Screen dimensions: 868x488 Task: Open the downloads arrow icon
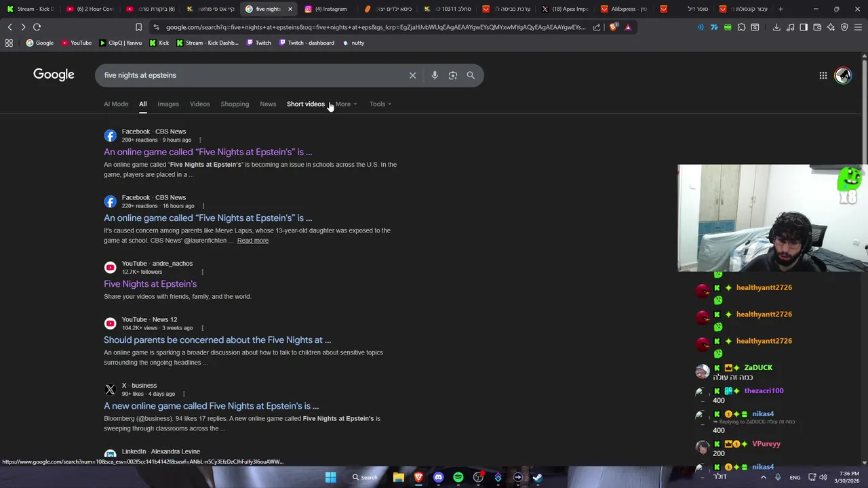776,27
